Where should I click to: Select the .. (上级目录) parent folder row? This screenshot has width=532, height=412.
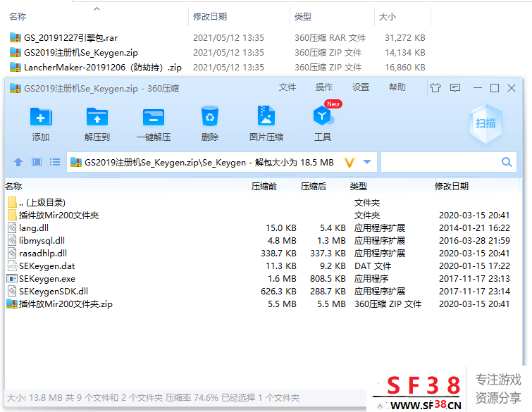[x=264, y=203]
